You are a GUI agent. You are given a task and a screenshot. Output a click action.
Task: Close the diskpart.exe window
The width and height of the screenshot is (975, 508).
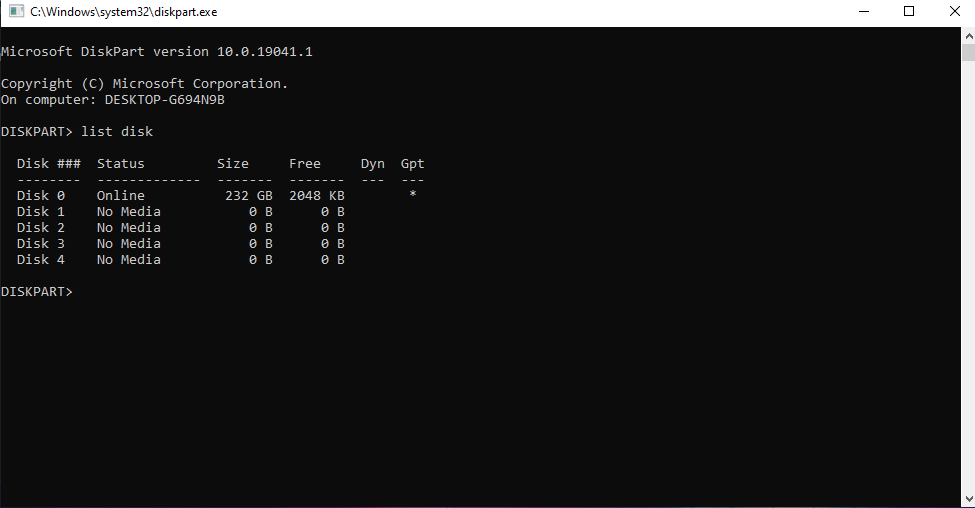click(953, 12)
